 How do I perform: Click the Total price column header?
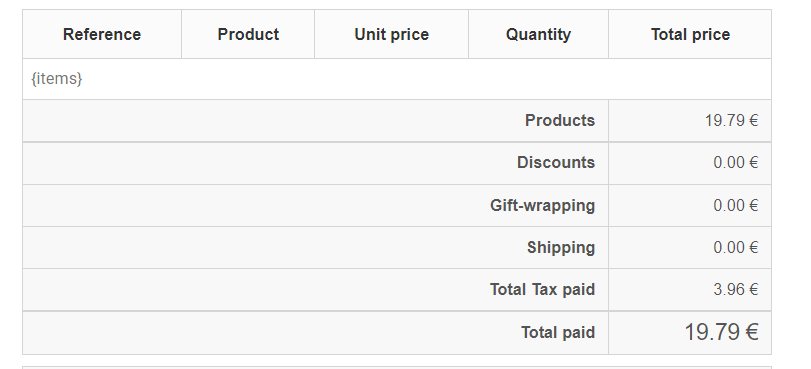point(690,34)
